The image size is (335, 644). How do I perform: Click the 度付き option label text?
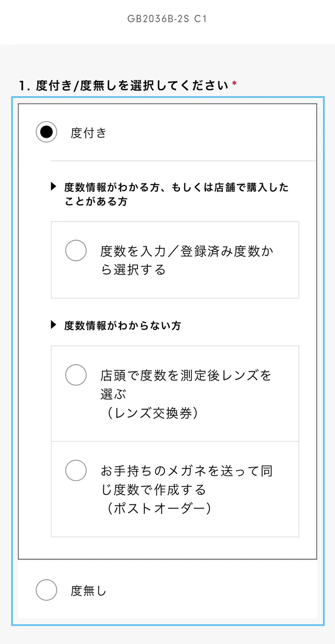88,133
